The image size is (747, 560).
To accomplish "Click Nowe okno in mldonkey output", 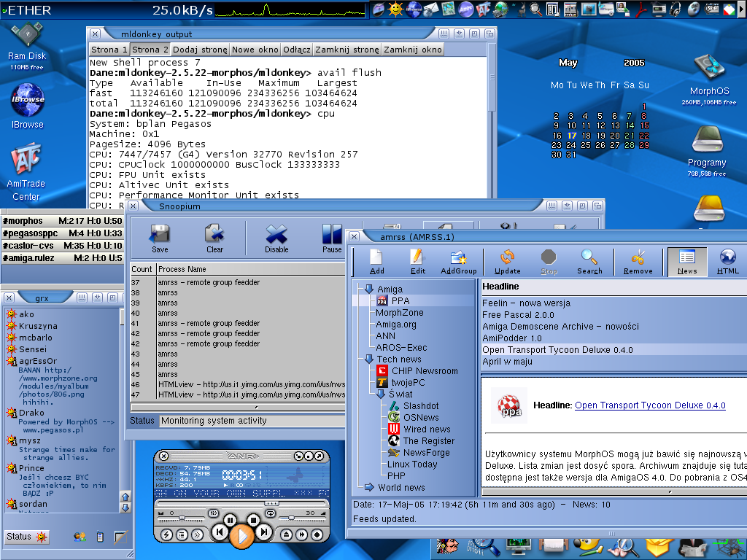I will coord(255,50).
